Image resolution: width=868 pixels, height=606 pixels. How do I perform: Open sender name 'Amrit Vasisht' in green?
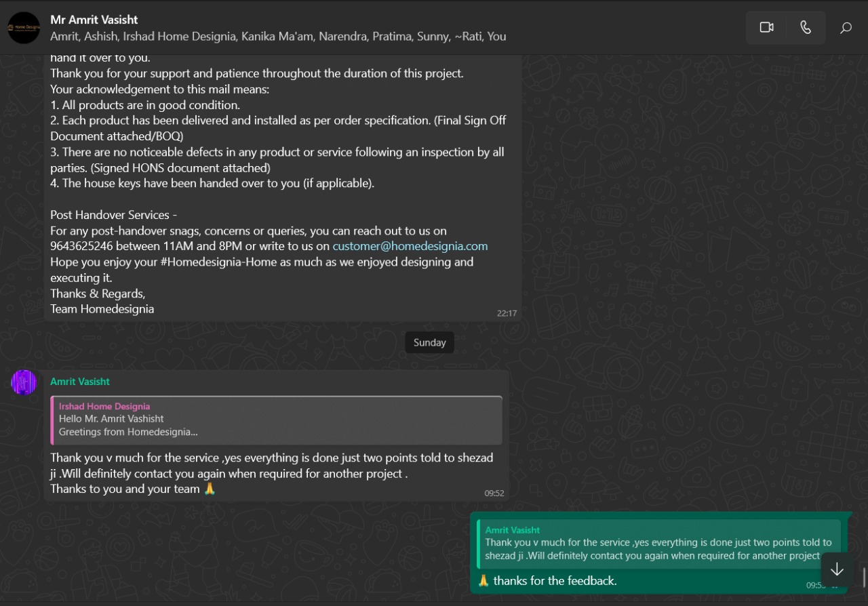80,382
